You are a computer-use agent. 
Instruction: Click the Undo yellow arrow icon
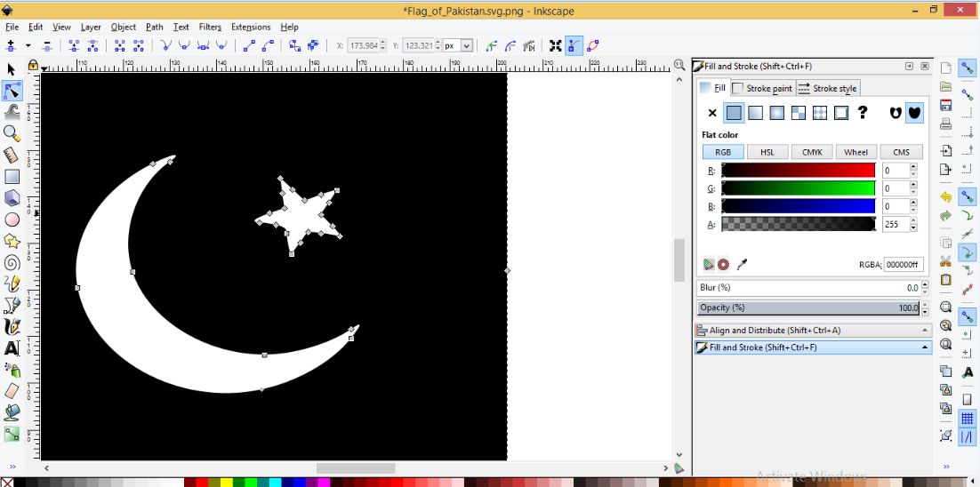(x=945, y=197)
